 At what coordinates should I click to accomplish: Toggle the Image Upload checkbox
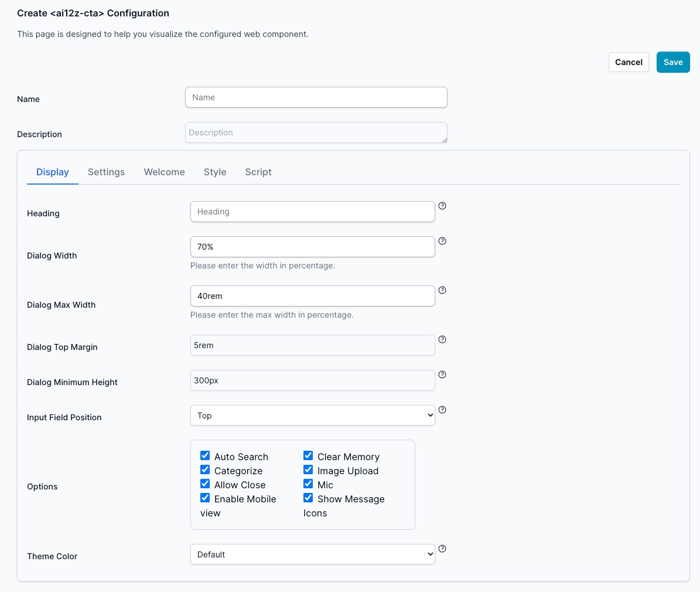308,469
